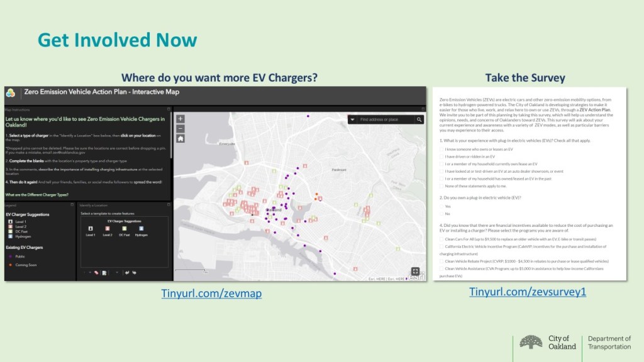Open the Tinyurl.com/zevmap link
644x362 pixels.
pyautogui.click(x=211, y=293)
